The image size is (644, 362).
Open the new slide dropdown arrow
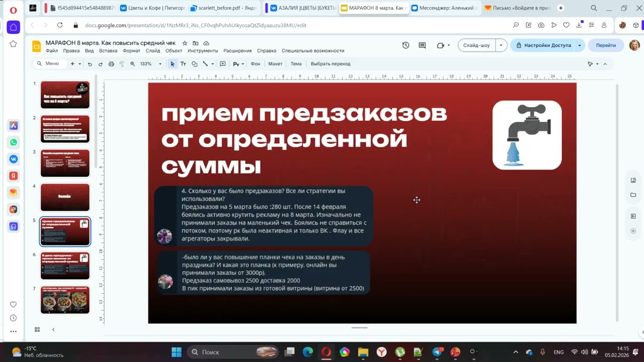(79, 64)
